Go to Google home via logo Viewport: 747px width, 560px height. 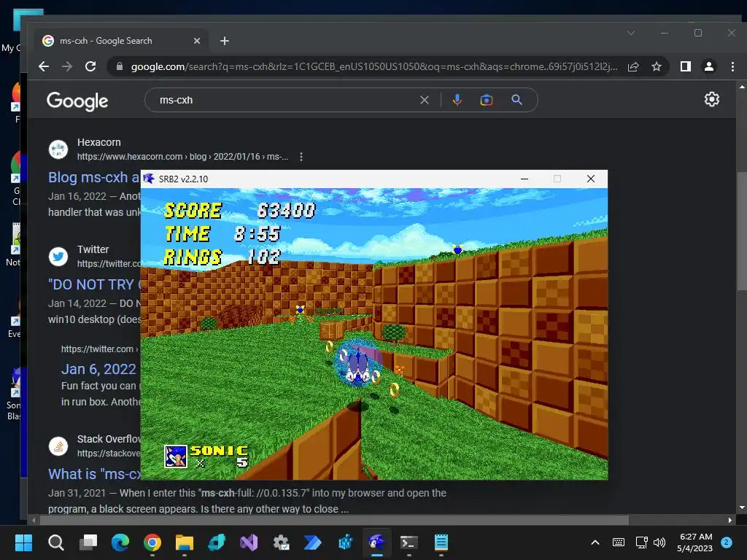click(x=77, y=101)
